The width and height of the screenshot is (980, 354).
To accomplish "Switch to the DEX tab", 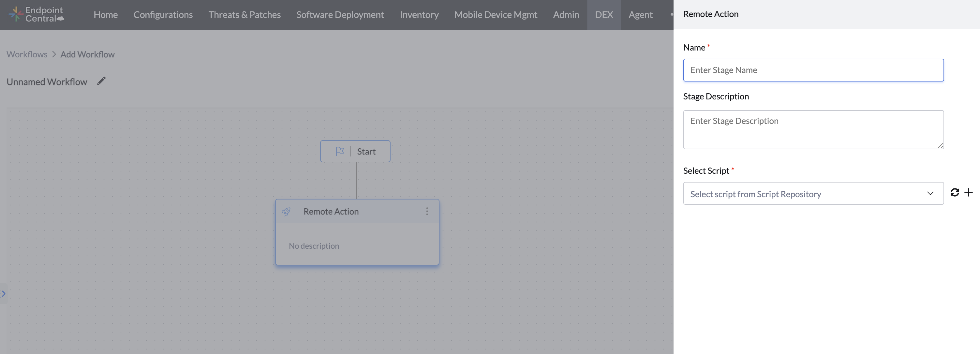I will coord(604,14).
